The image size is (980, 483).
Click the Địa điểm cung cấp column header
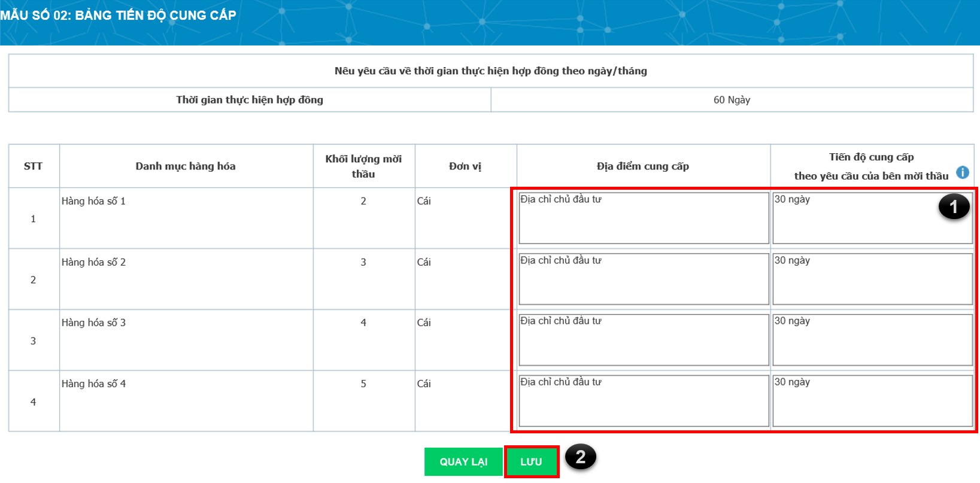(643, 166)
